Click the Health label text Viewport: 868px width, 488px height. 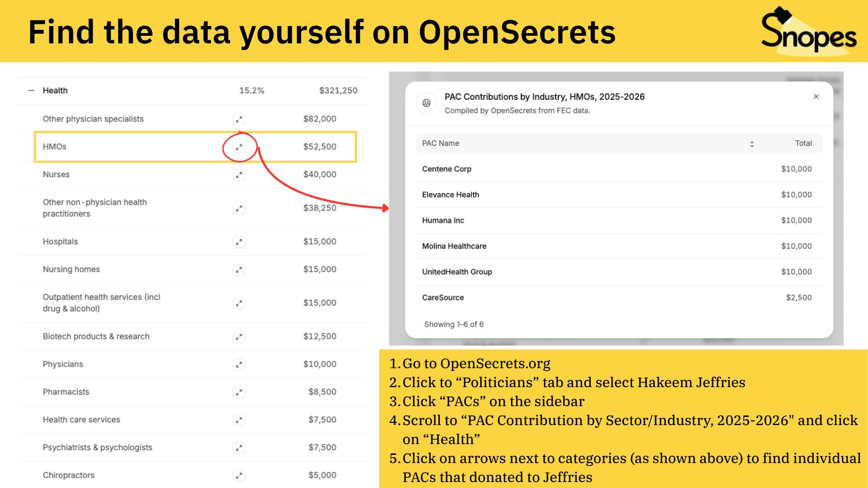[55, 91]
